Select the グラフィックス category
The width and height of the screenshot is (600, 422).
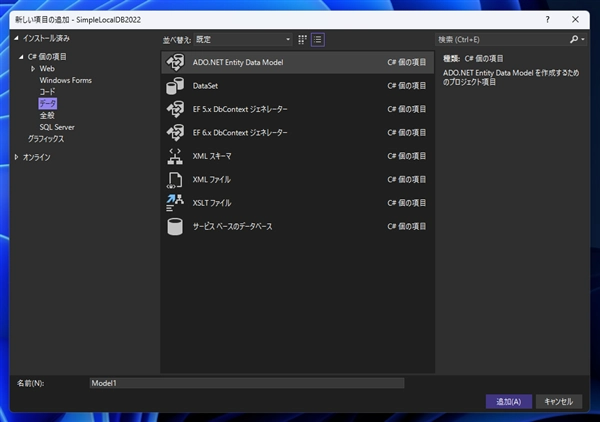coord(46,139)
